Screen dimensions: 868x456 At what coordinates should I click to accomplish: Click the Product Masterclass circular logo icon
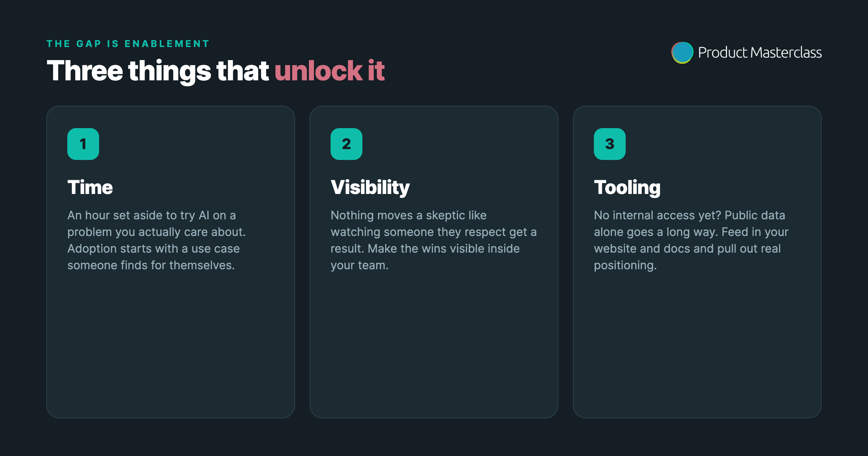[682, 53]
